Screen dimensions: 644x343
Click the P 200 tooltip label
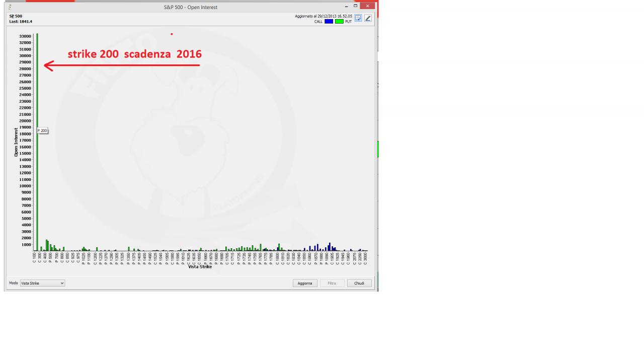point(43,130)
